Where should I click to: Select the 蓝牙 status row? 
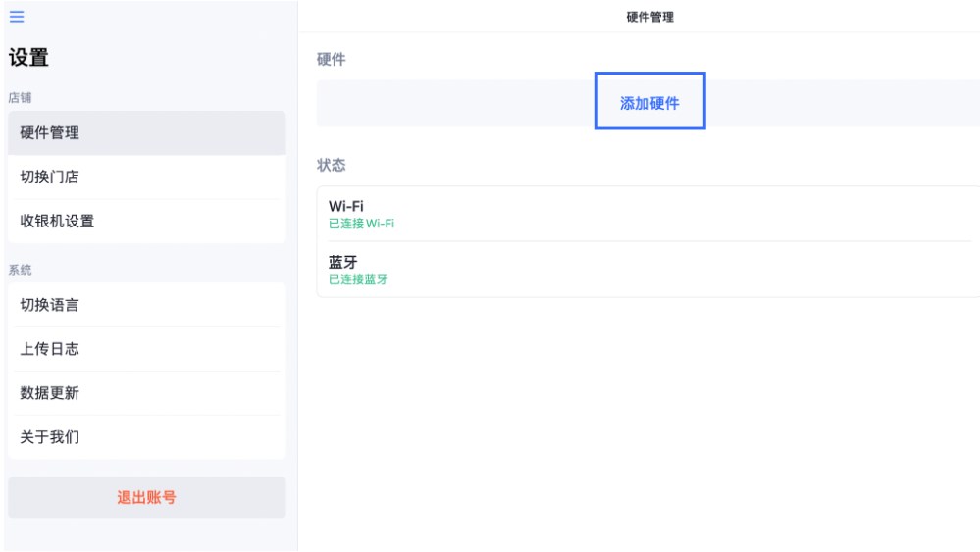pyautogui.click(x=647, y=270)
